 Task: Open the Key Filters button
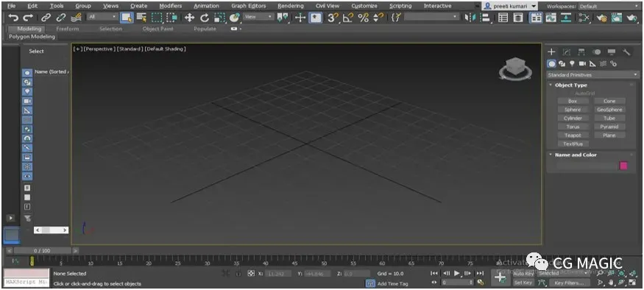(569, 283)
